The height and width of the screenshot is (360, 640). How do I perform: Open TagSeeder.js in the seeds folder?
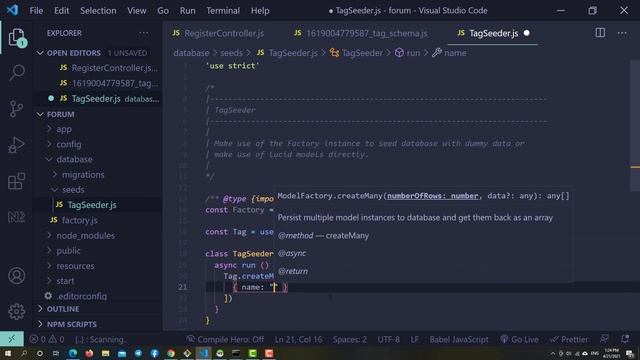(92, 205)
